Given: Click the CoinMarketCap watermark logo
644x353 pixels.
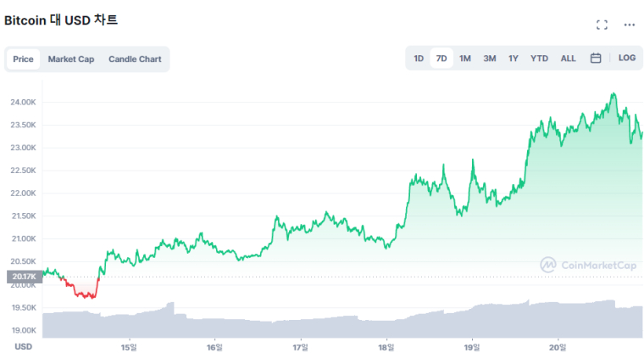Looking at the screenshot, I should (x=588, y=266).
